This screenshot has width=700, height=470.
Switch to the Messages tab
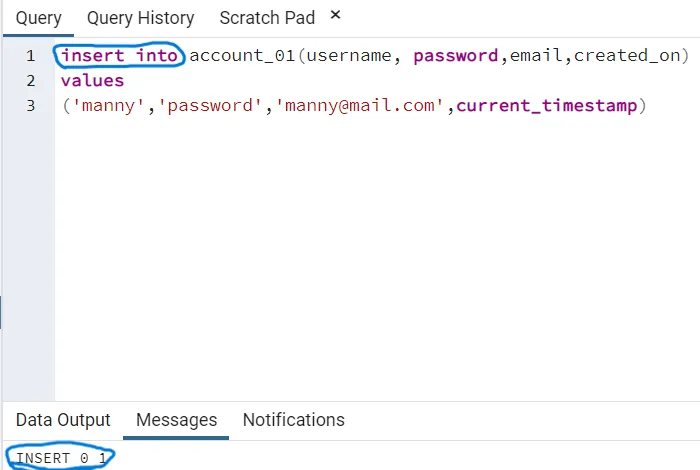(176, 420)
